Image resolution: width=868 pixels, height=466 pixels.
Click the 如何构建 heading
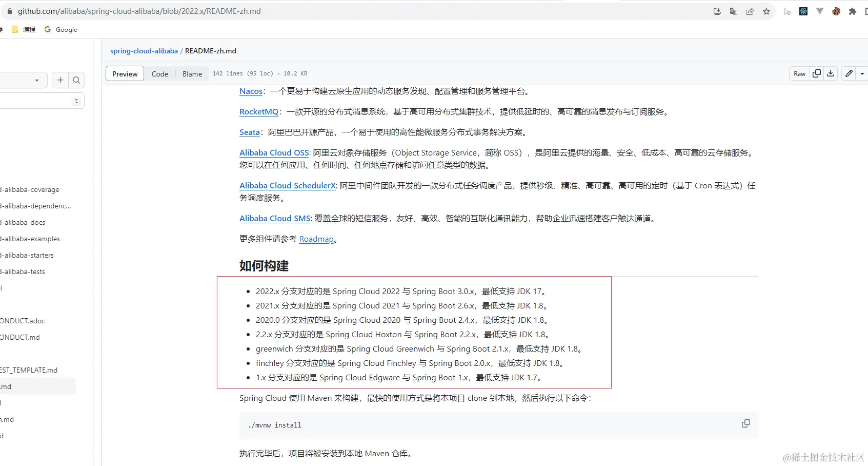click(264, 266)
